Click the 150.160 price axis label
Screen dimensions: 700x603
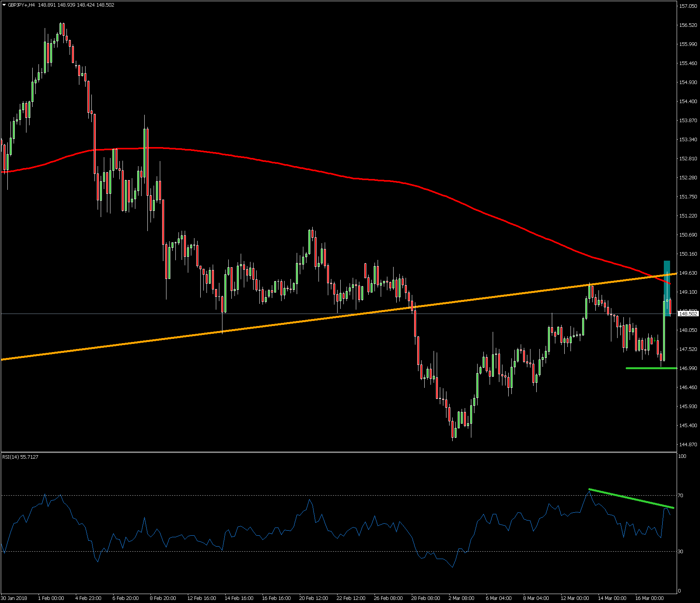688,254
